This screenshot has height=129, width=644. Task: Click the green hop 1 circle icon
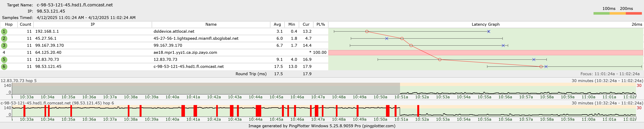click(x=4, y=31)
